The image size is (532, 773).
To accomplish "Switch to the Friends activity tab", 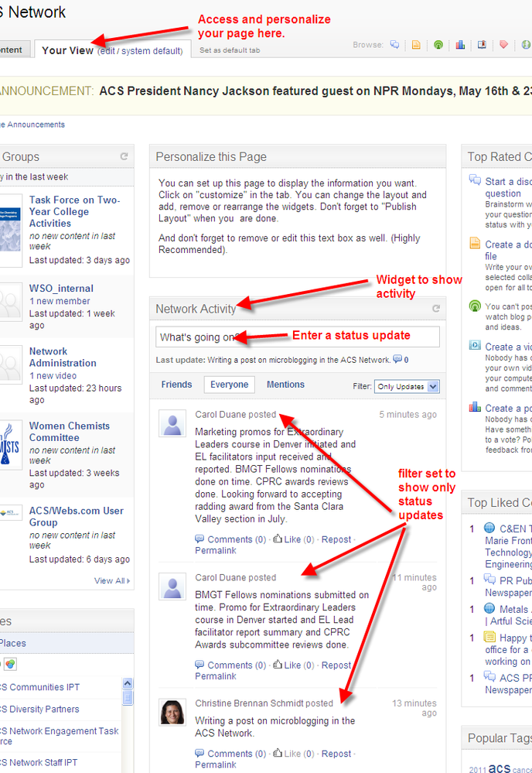I will pyautogui.click(x=176, y=385).
